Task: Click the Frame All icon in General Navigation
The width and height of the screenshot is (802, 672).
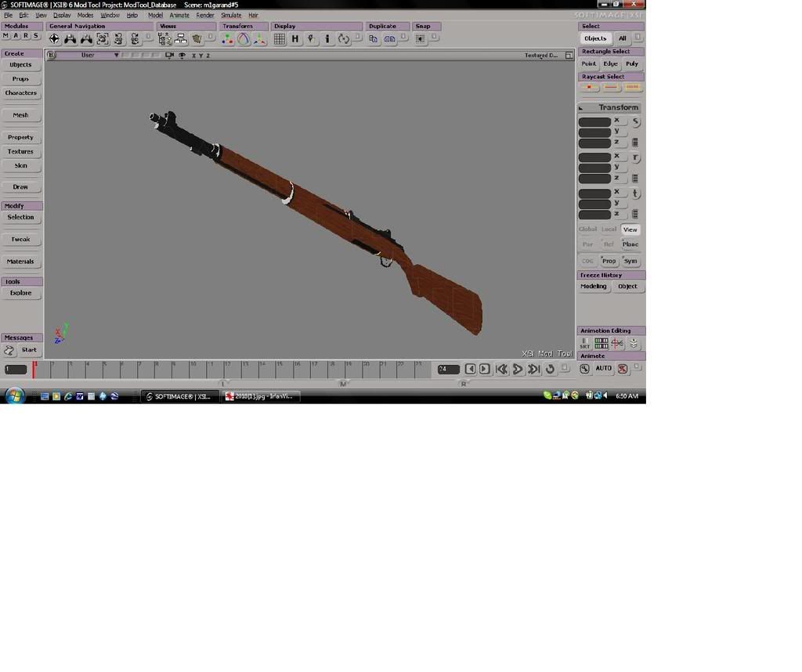Action: tap(103, 39)
